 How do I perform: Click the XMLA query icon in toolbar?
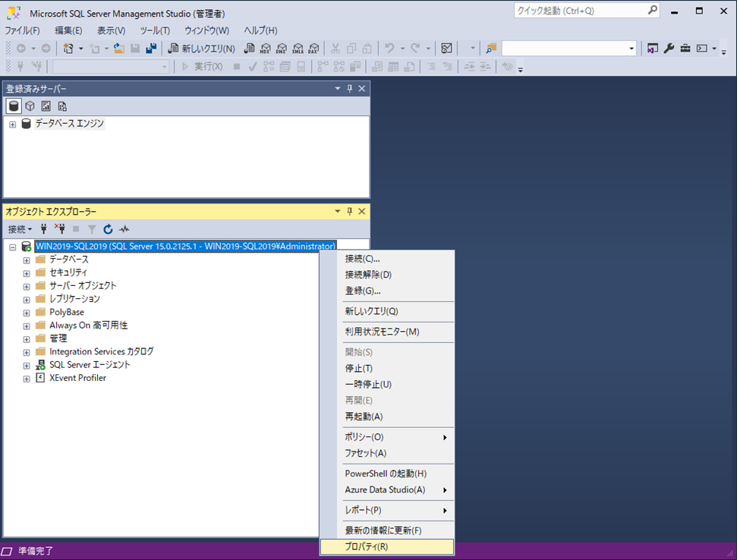[x=298, y=49]
